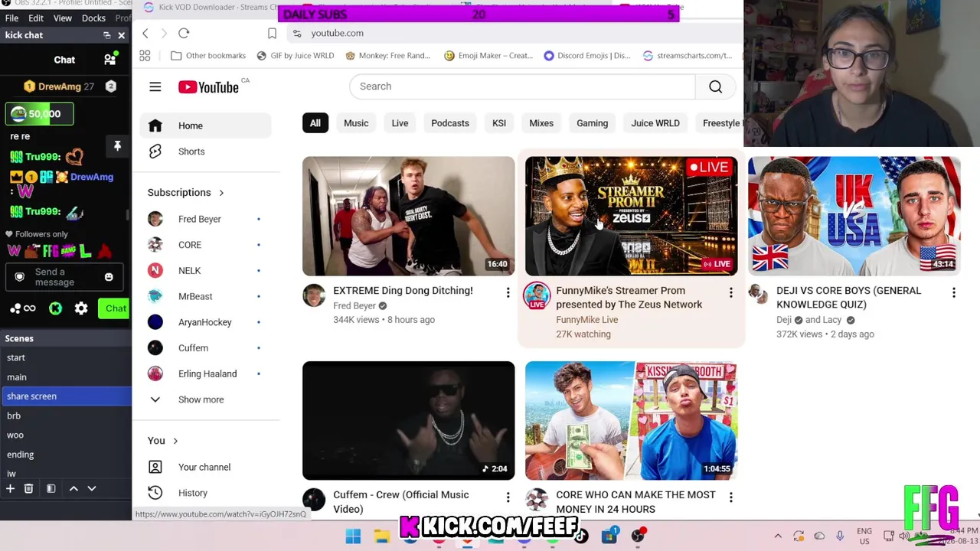
Task: Add a new scene with plus icon
Action: tap(11, 488)
